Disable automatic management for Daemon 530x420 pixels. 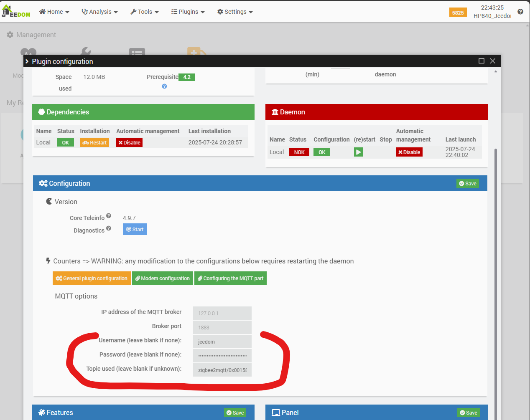click(409, 152)
